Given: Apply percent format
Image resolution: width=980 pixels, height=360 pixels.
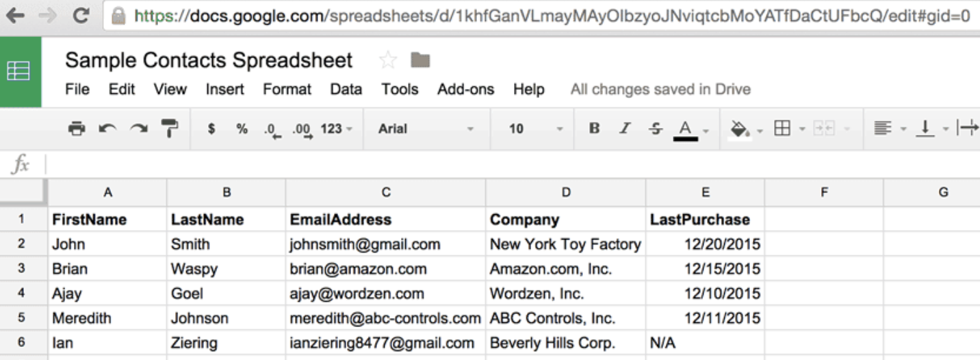Looking at the screenshot, I should click(x=242, y=129).
